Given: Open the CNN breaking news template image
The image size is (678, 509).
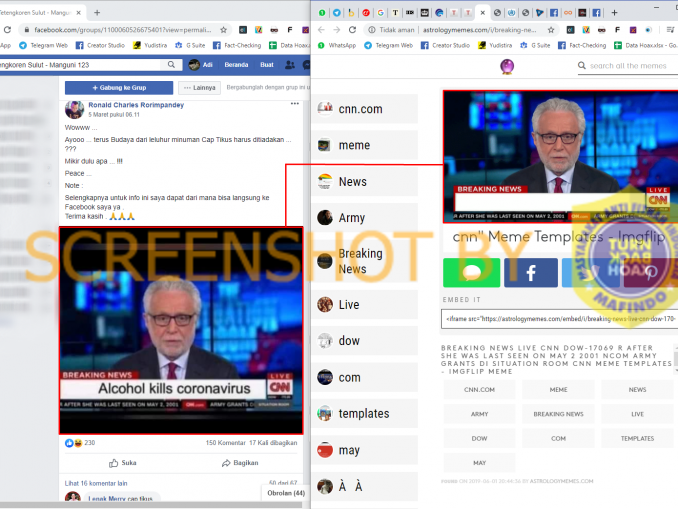Looking at the screenshot, I should click(x=560, y=157).
